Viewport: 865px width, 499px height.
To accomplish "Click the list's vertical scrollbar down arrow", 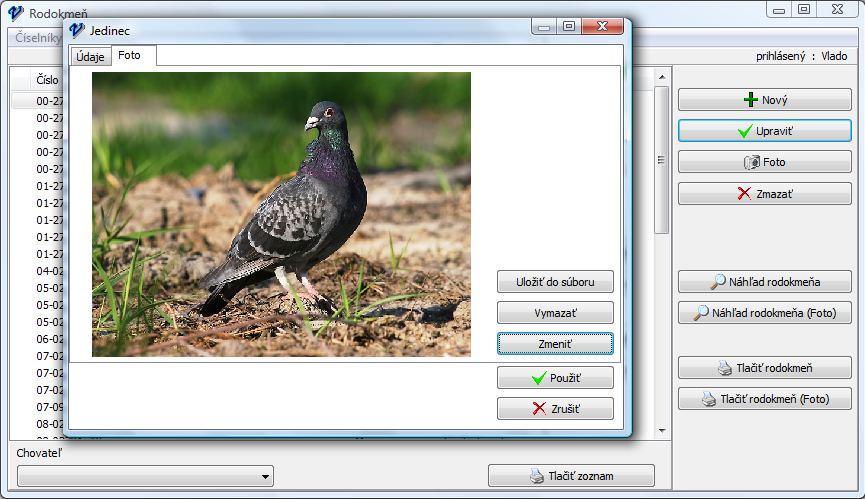I will coord(661,430).
